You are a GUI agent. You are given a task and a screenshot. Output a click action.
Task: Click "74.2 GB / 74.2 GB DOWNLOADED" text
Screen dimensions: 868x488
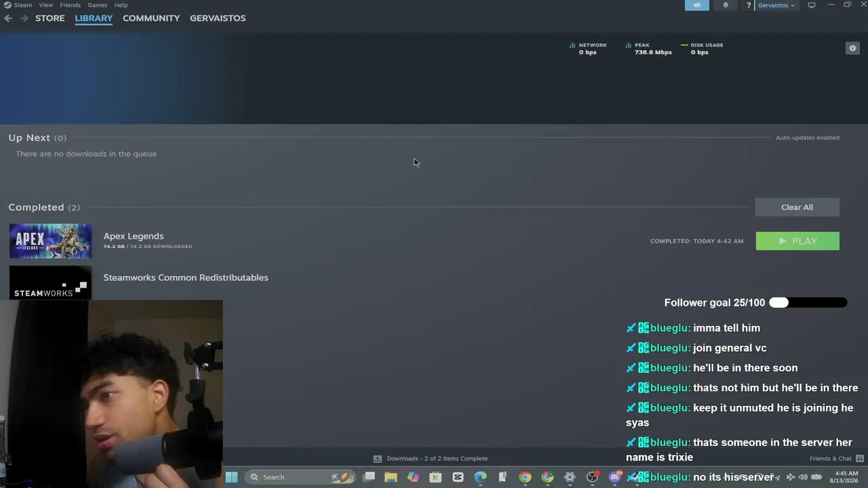[148, 247]
